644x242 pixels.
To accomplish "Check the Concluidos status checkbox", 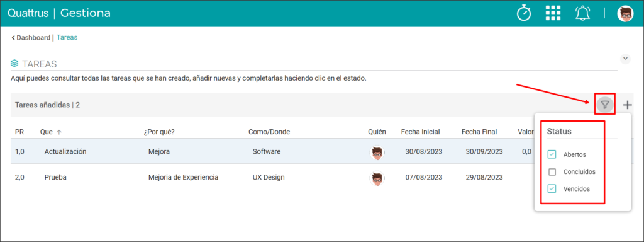I will click(x=552, y=171).
